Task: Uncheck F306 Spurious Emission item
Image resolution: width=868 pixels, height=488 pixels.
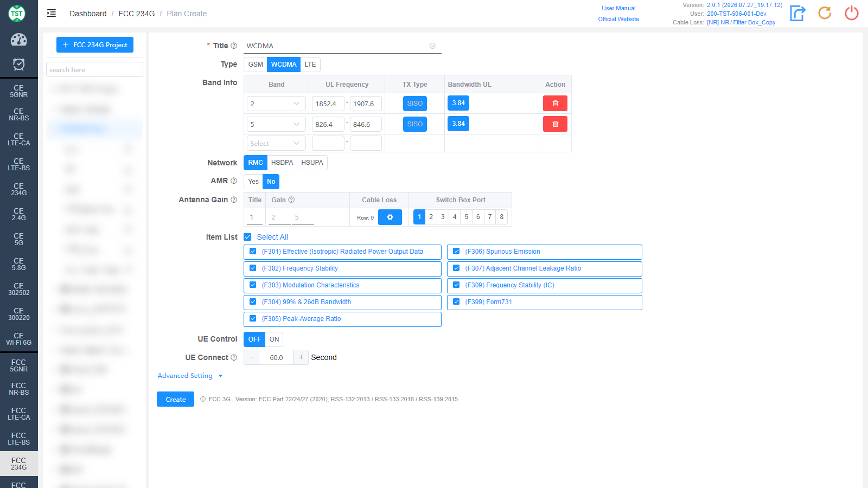Action: click(456, 252)
